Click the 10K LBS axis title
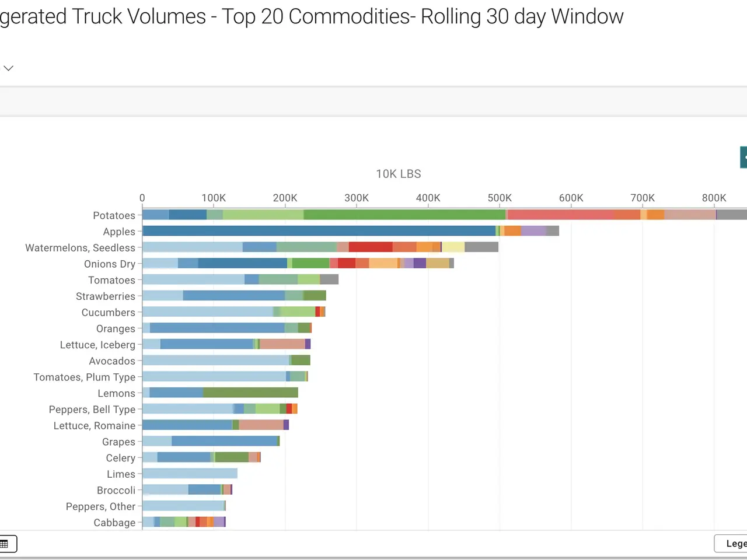The height and width of the screenshot is (560, 747). 398,174
